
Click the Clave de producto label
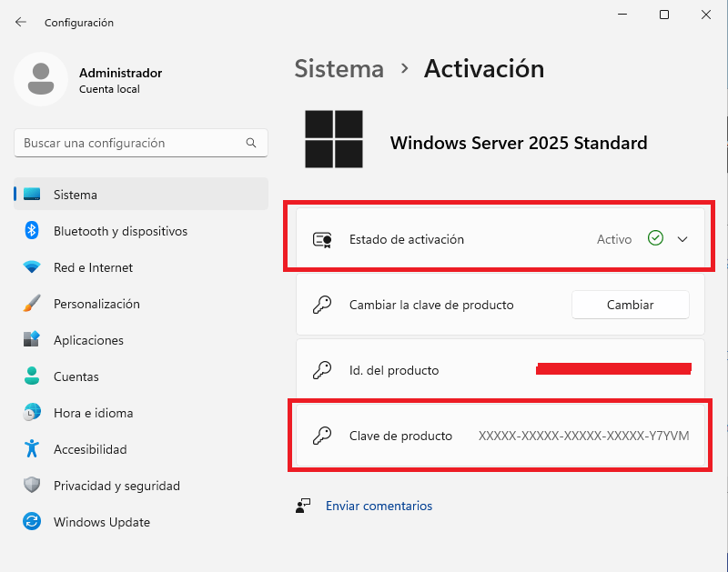click(400, 436)
